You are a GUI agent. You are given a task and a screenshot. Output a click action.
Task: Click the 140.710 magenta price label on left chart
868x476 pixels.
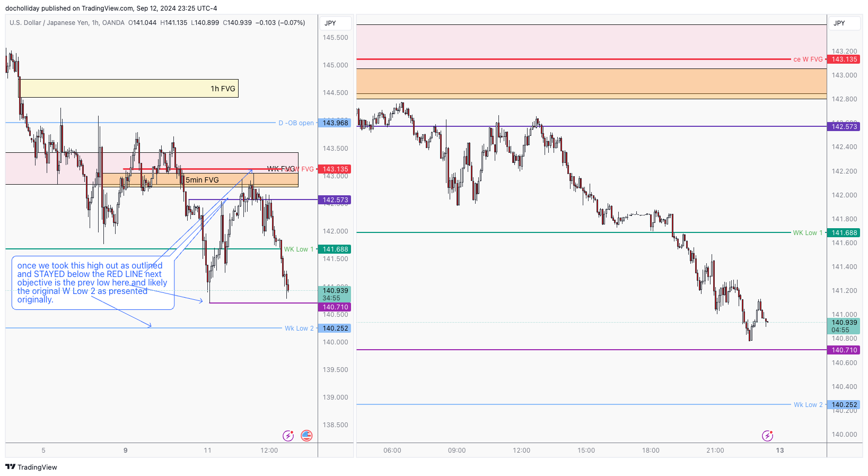coord(335,307)
